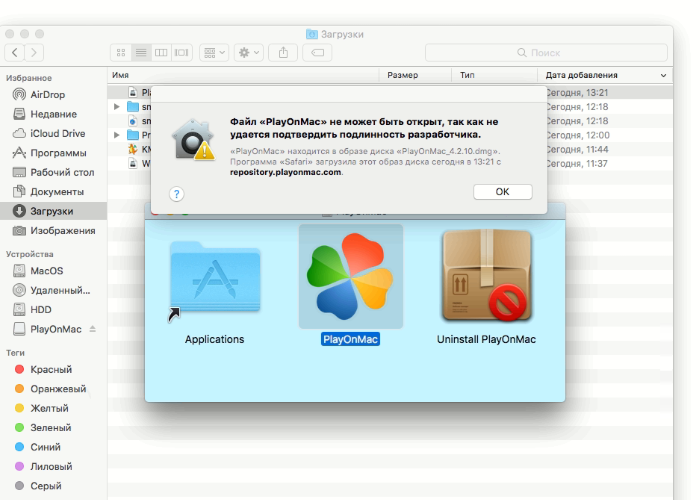700x500 pixels.
Task: Switch Finder to Cover Flow view
Action: coord(182,53)
